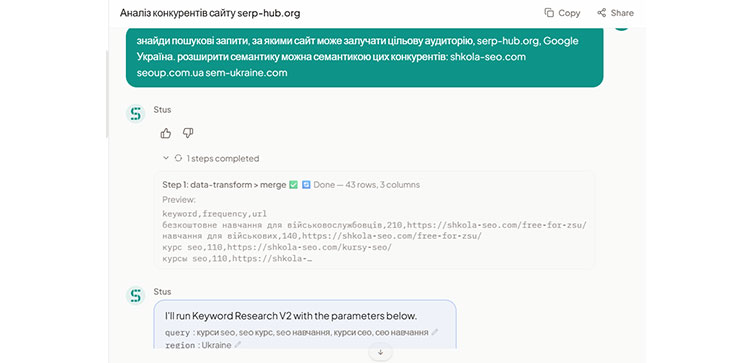Jump to bottom with down-arrow button
This screenshot has height=363, width=752.
[x=381, y=352]
